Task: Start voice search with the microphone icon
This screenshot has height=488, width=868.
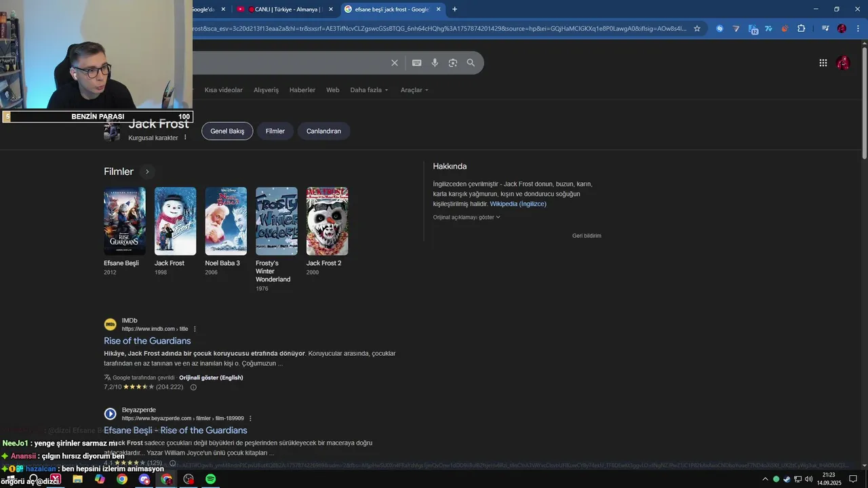Action: click(435, 63)
